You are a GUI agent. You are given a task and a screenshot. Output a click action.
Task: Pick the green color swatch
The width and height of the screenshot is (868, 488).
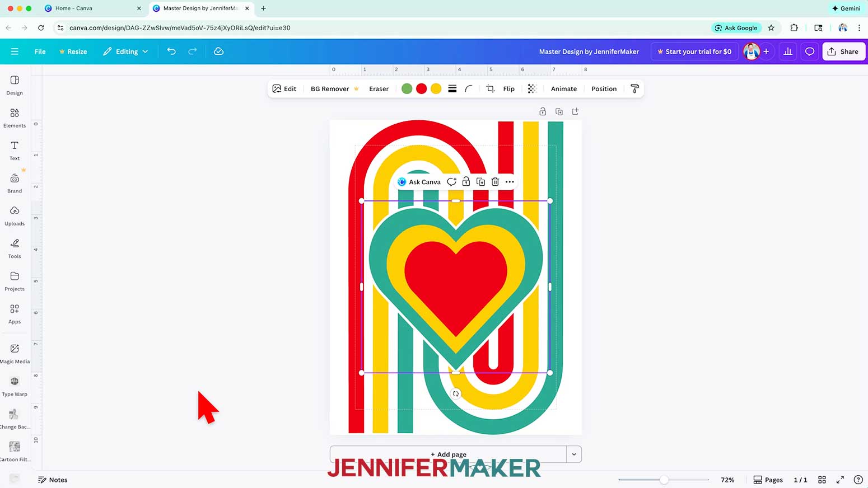pos(407,88)
